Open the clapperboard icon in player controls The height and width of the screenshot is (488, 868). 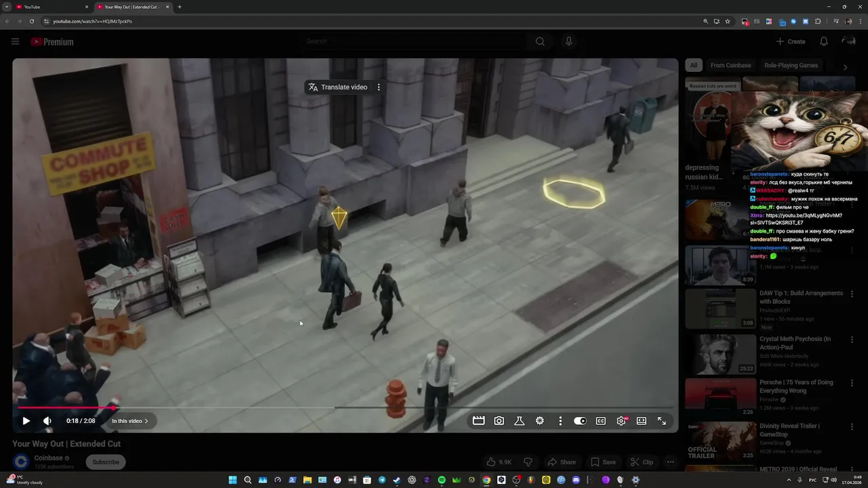click(x=479, y=421)
